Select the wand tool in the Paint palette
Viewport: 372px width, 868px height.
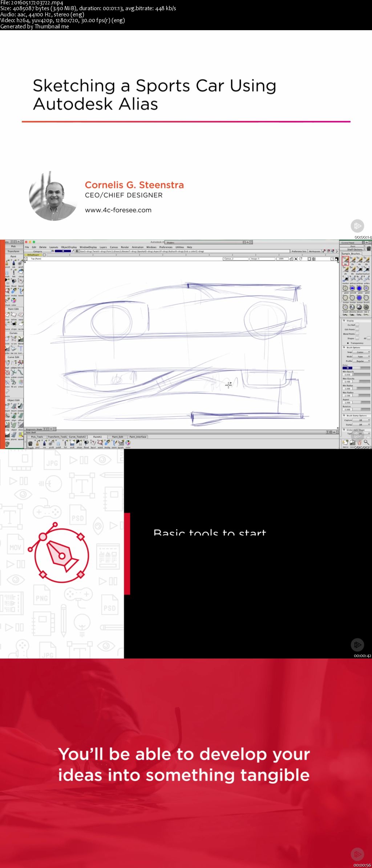7,291
